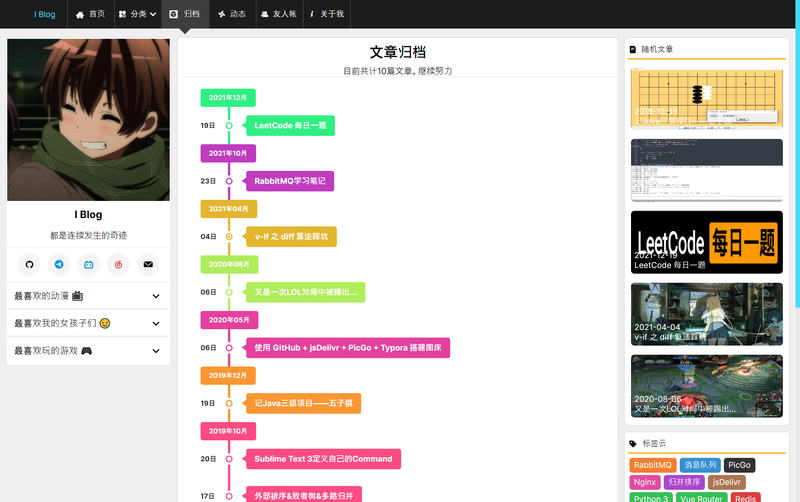Screen dimensions: 800x502
Task: Click the 2021年12月 month label
Action: pyautogui.click(x=228, y=97)
